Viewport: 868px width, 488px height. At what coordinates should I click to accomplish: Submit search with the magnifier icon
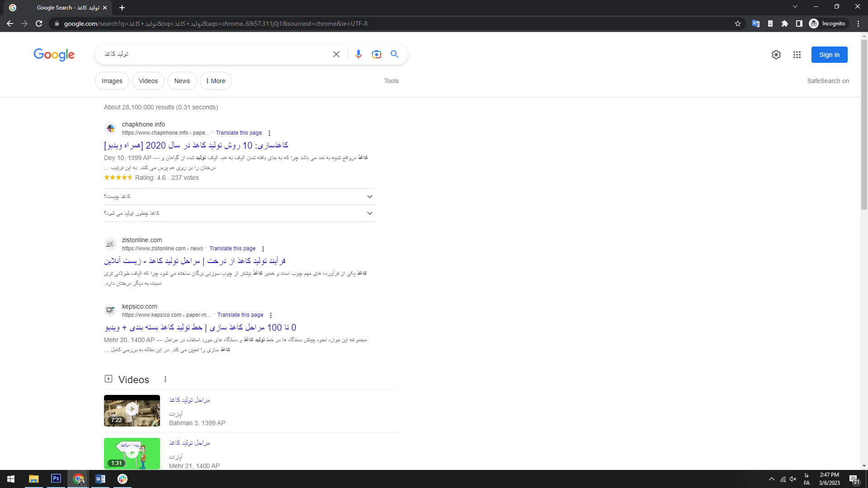tap(395, 54)
